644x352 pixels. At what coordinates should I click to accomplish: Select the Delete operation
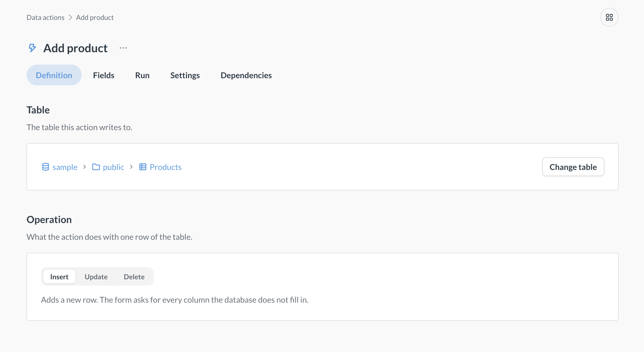click(x=134, y=277)
